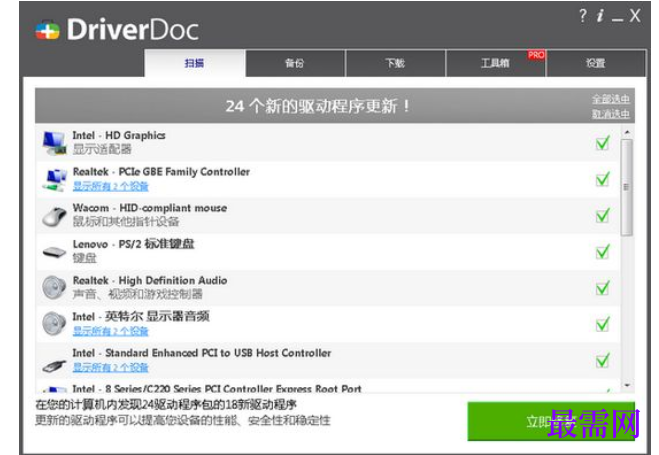Select Intel 8 Series/C220 PCI Express Root Port
Screen dimensions: 659x455
(x=217, y=389)
